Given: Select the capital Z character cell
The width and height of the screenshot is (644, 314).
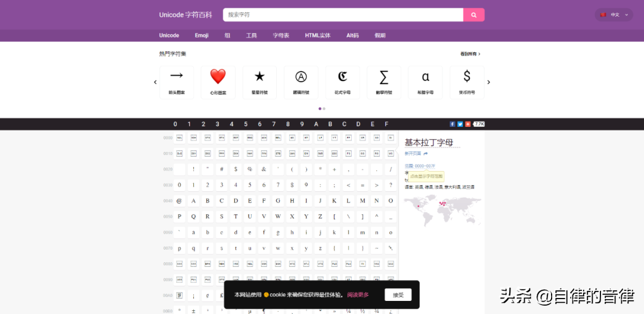Looking at the screenshot, I should 320,216.
